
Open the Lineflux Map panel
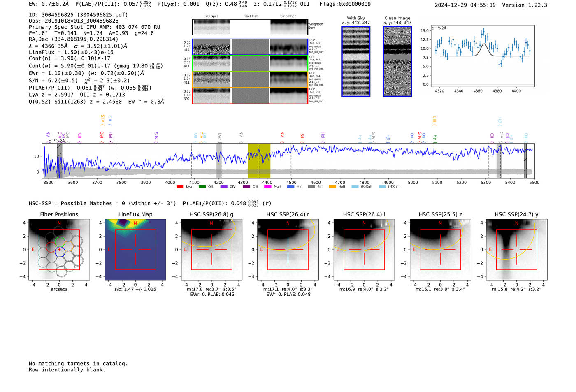pos(135,249)
